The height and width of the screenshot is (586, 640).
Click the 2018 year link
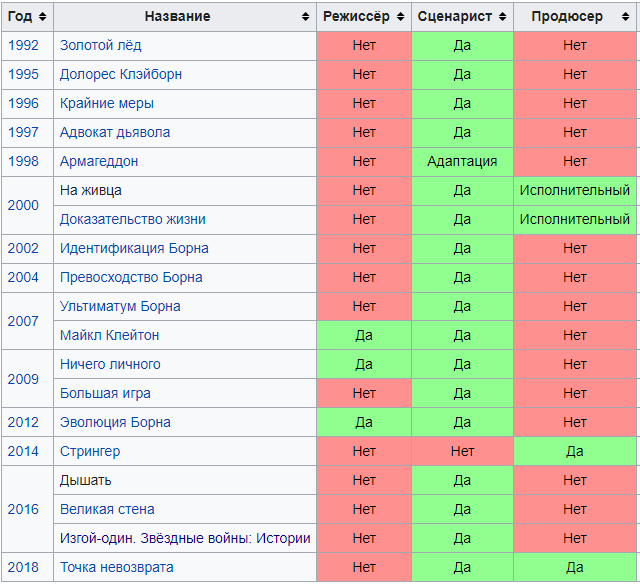23,567
